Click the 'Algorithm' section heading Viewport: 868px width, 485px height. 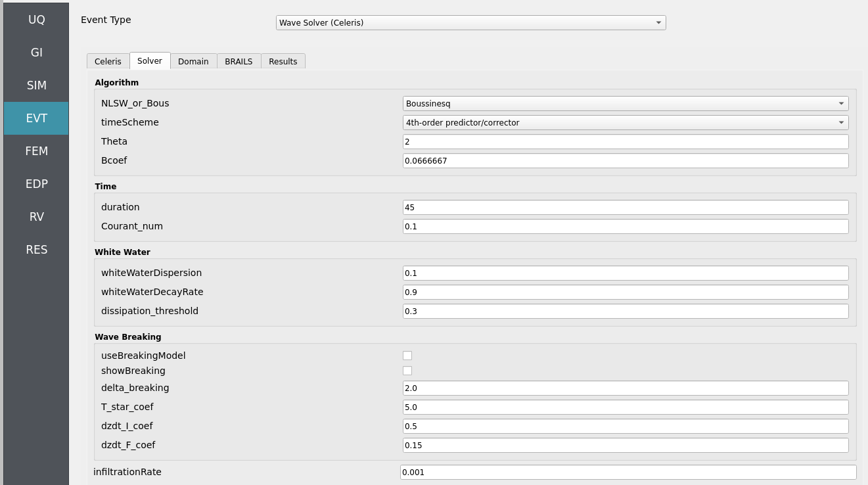116,83
